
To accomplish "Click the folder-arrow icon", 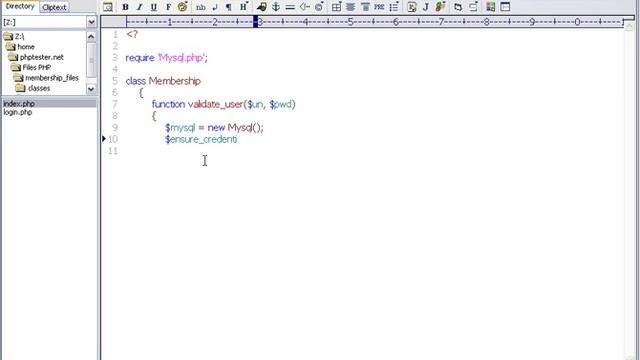I will click(x=458, y=7).
